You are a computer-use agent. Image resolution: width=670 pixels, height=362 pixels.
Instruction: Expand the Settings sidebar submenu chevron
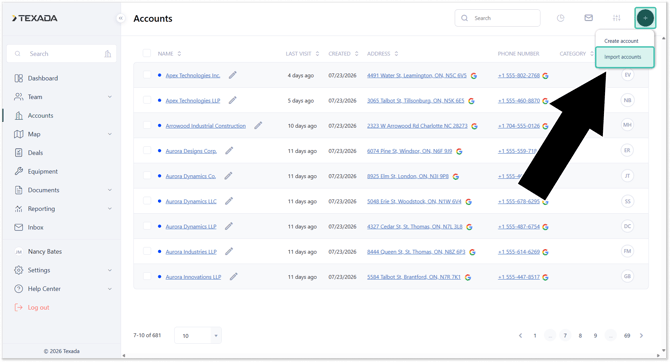[110, 270]
